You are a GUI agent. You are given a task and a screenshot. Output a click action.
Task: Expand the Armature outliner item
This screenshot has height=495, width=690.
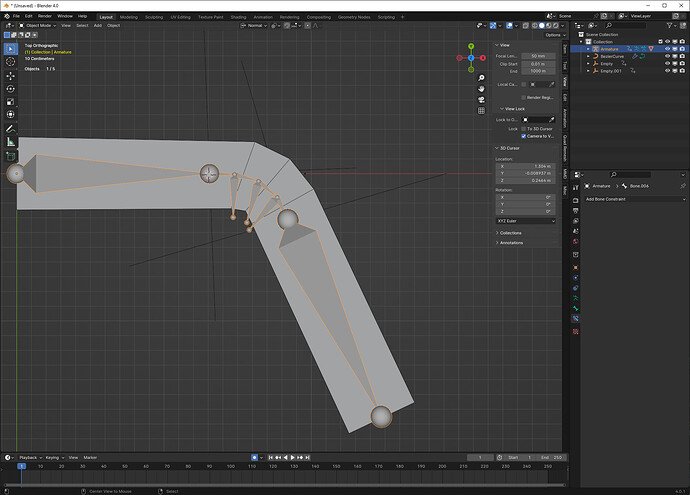pos(588,49)
